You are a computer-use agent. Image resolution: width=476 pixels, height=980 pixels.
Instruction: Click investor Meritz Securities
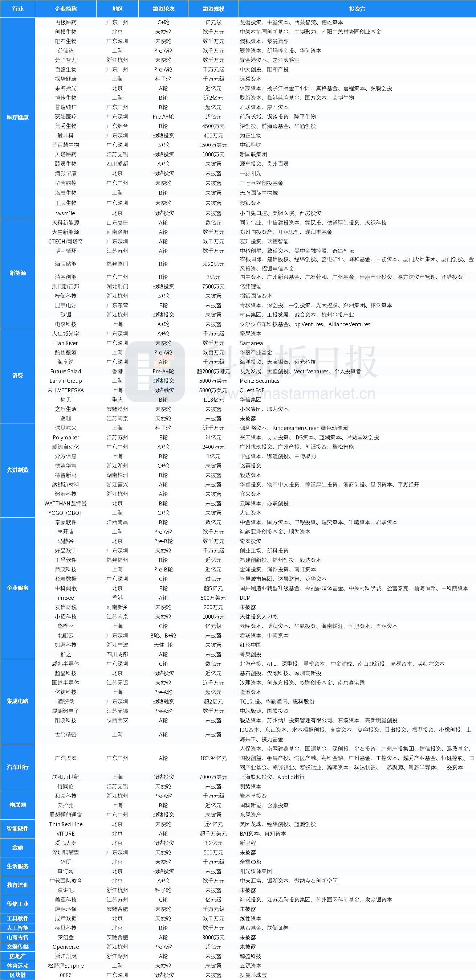[259, 381]
